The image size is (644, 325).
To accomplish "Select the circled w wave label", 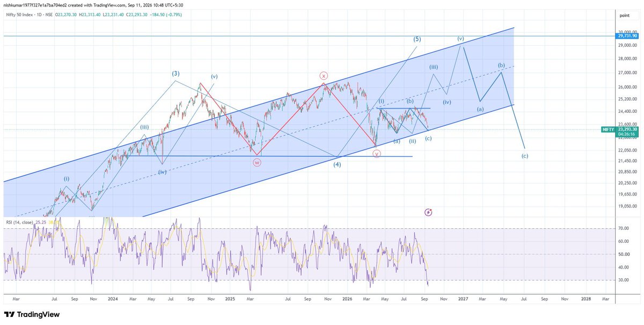I will coord(257,163).
